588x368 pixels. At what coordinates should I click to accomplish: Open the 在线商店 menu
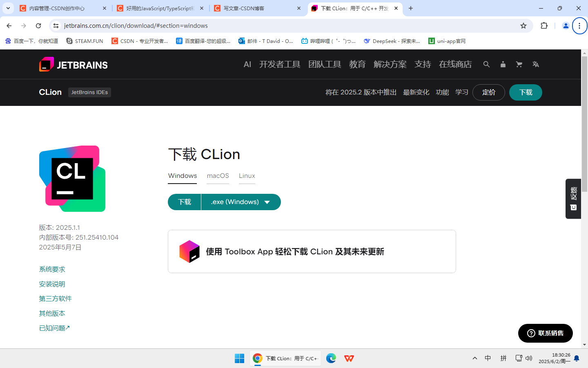click(x=455, y=64)
